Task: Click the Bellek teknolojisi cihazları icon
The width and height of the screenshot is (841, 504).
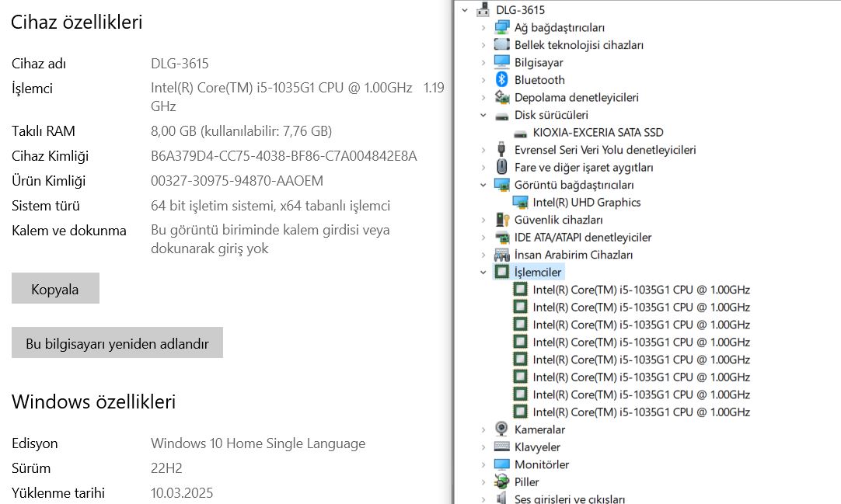Action: click(x=501, y=44)
